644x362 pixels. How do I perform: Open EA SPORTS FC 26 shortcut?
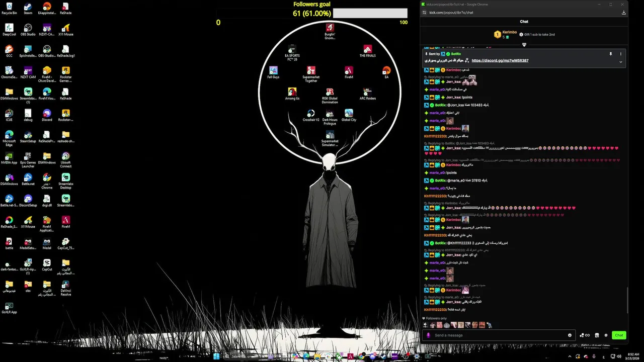pyautogui.click(x=292, y=53)
